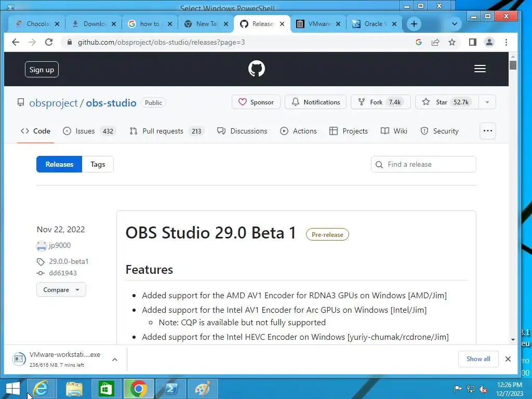Image resolution: width=532 pixels, height=399 pixels.
Task: Sponsor the obs-studio project
Action: [256, 102]
